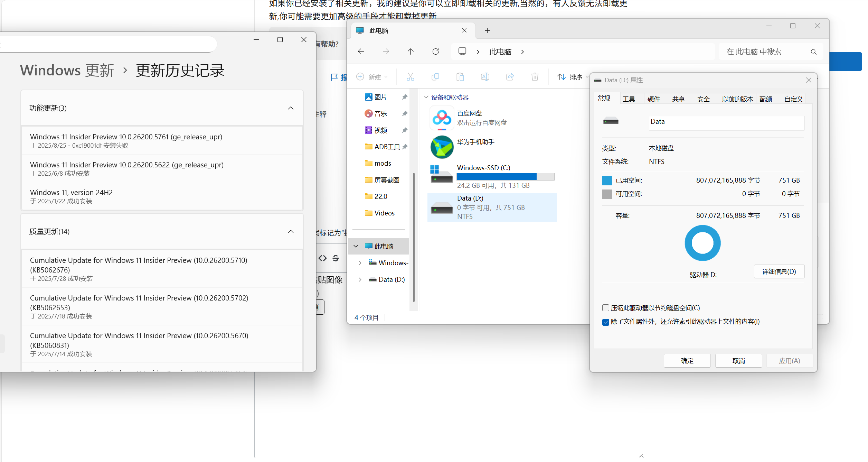Select Windows 11, version 24H2 entry
This screenshot has height=462, width=868.
[x=162, y=196]
